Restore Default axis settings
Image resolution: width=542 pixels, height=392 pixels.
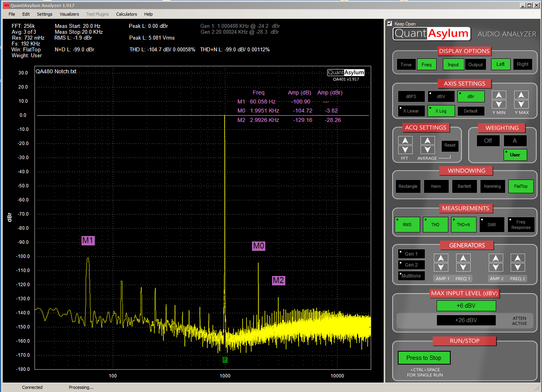[x=471, y=111]
